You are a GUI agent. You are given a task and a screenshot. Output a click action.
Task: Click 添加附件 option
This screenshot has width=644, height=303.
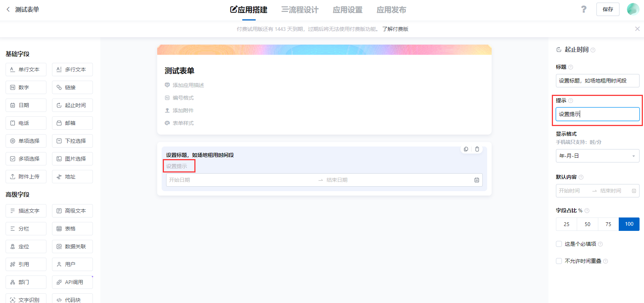179,110
